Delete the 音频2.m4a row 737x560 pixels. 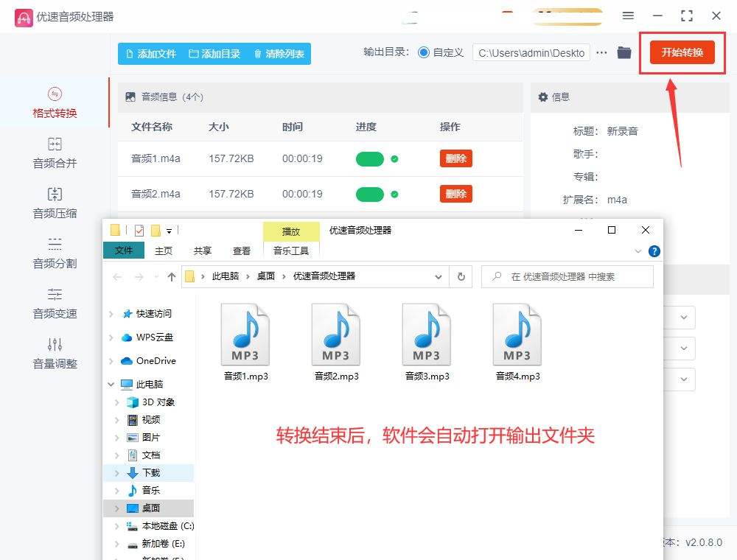tap(455, 194)
